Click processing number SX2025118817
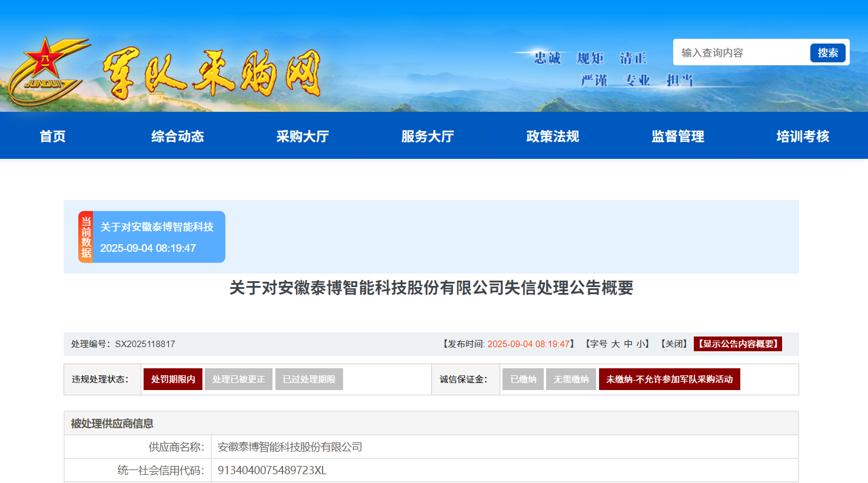Viewport: 868px width, 483px height. click(145, 344)
